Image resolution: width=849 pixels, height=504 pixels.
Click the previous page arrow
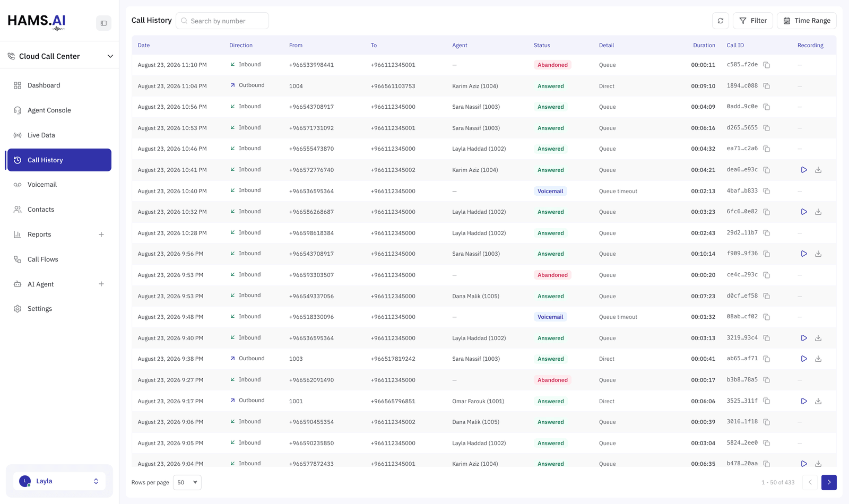pyautogui.click(x=810, y=482)
